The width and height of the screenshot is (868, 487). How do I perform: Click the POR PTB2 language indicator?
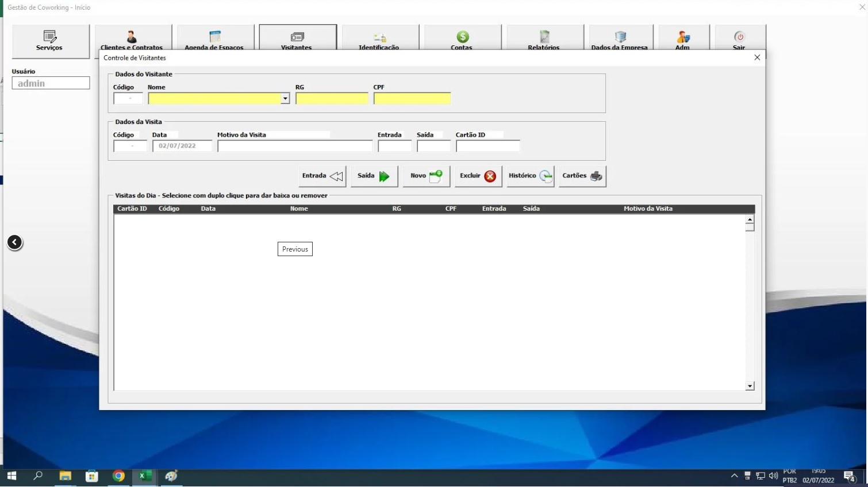tap(790, 476)
